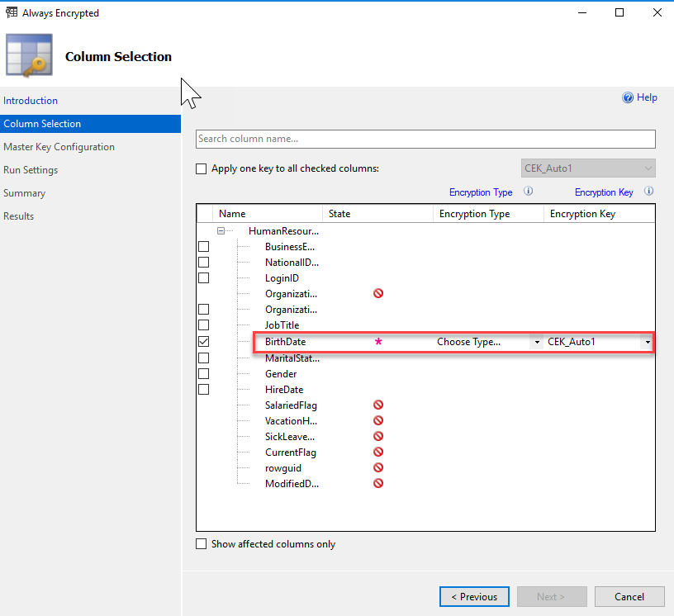Click the pink asterisk on BirthDate row

[x=378, y=342]
